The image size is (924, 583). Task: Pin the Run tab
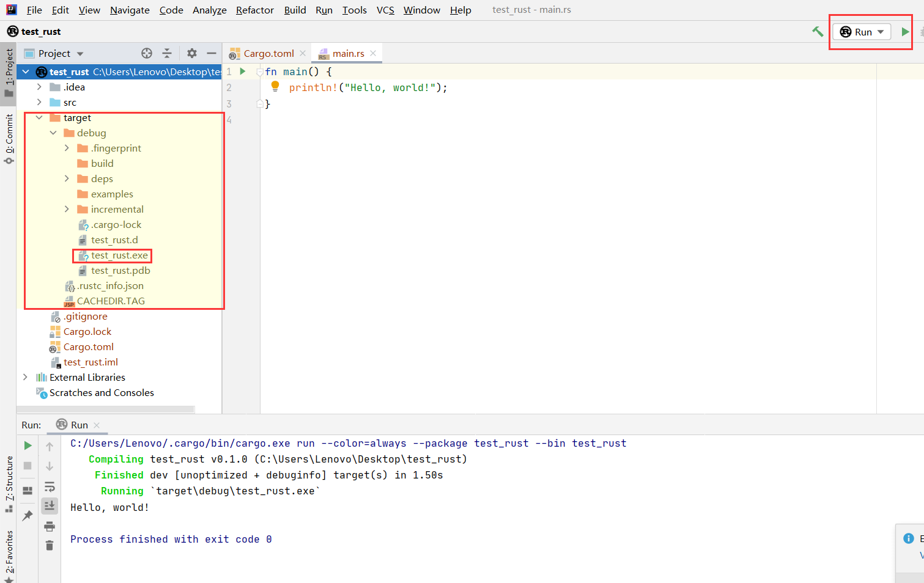click(x=28, y=516)
